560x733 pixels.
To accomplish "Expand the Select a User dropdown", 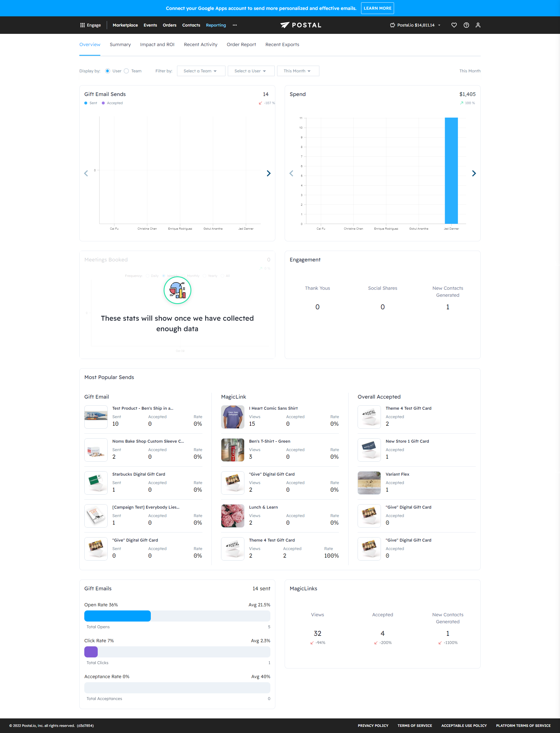I will 251,71.
